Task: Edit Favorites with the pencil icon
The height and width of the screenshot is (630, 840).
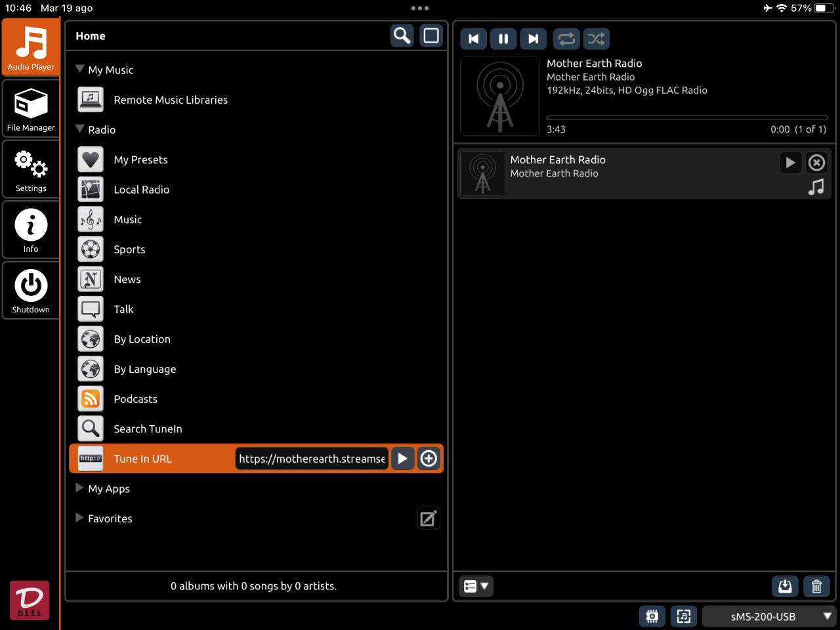Action: point(429,518)
